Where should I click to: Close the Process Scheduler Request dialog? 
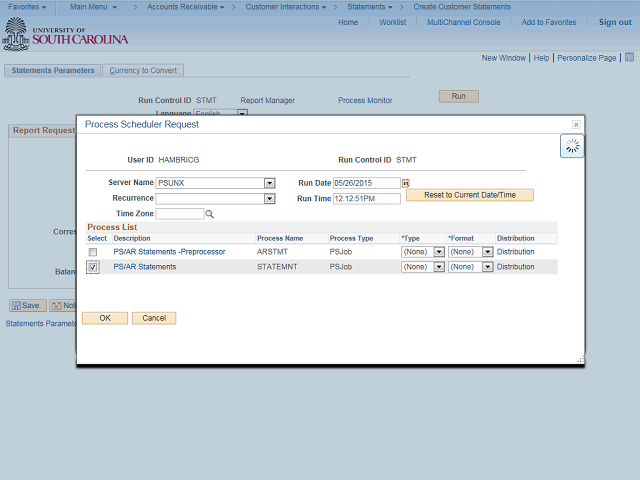tap(576, 124)
